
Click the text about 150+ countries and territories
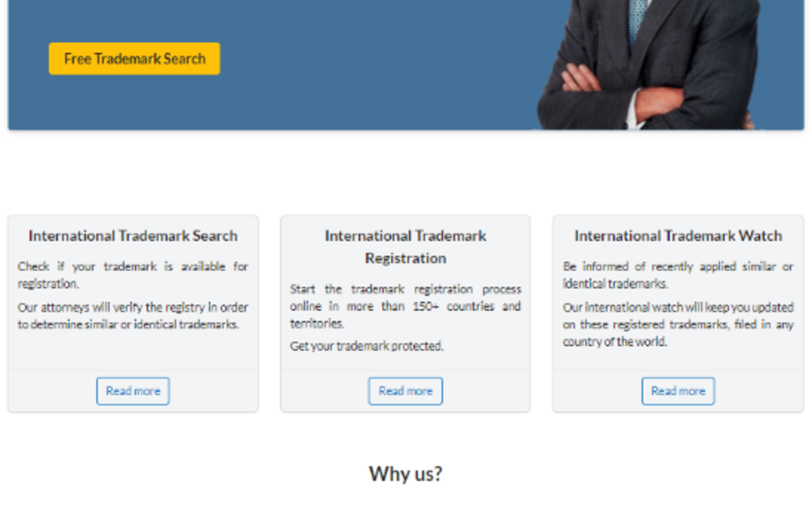click(x=405, y=306)
